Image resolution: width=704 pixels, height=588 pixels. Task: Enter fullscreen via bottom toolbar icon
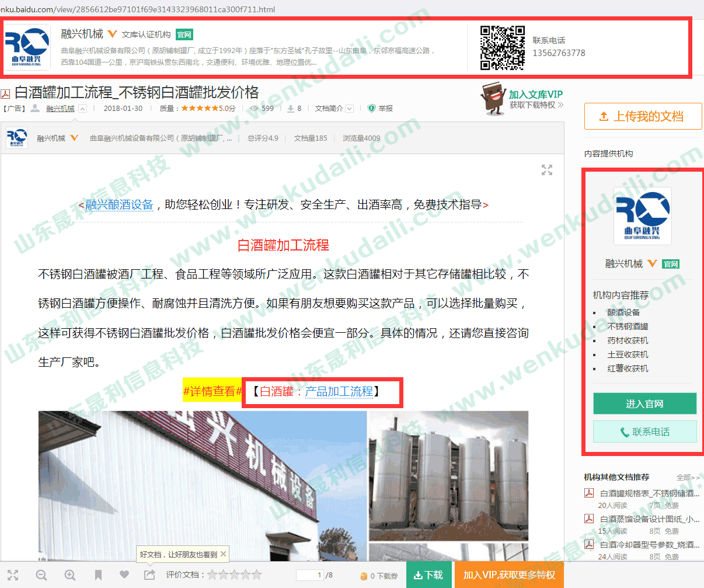13,575
